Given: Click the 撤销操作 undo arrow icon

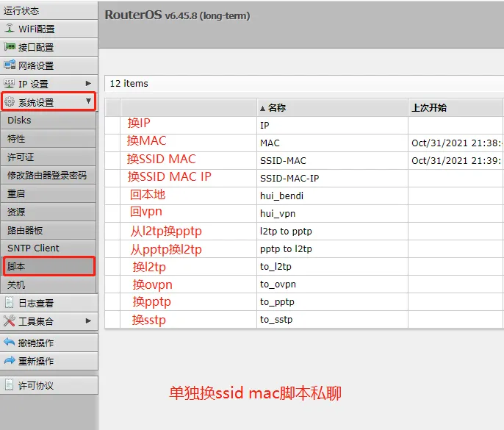Looking at the screenshot, I should (x=10, y=342).
